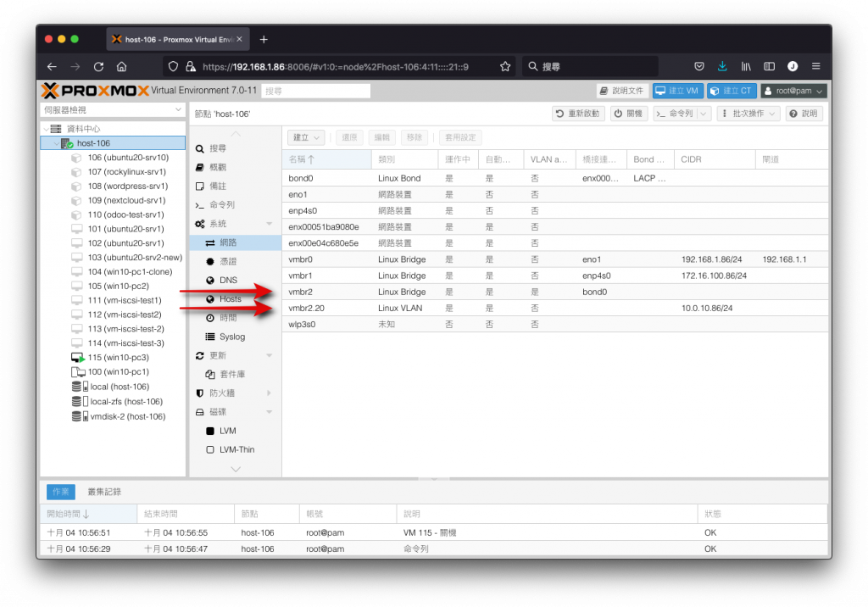The image size is (868, 607).
Task: Open Firefox downloads arrow icon
Action: coord(722,66)
